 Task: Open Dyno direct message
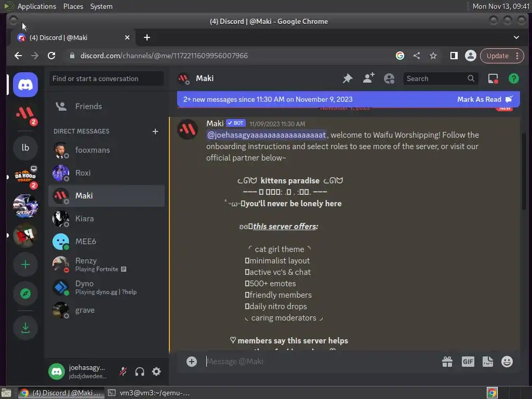107,287
